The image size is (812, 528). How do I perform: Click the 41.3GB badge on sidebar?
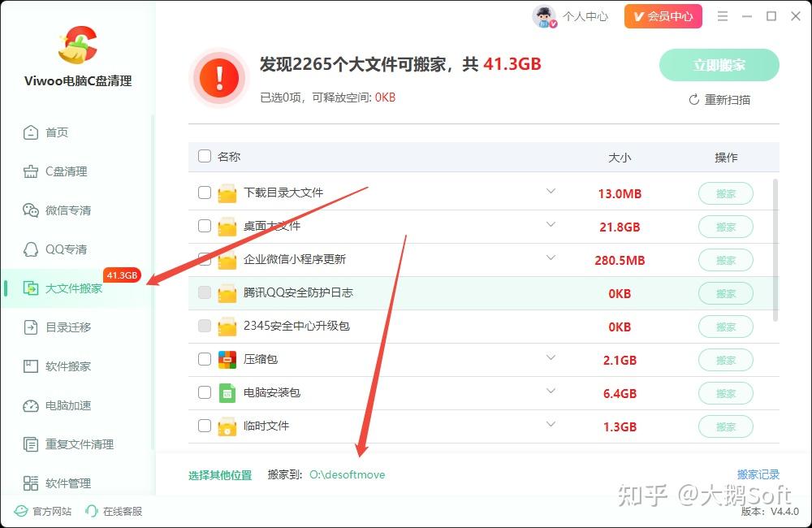123,275
